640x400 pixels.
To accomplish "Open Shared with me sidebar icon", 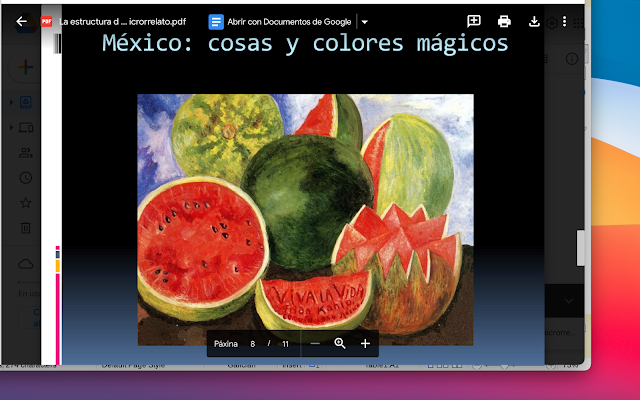I will pyautogui.click(x=25, y=153).
